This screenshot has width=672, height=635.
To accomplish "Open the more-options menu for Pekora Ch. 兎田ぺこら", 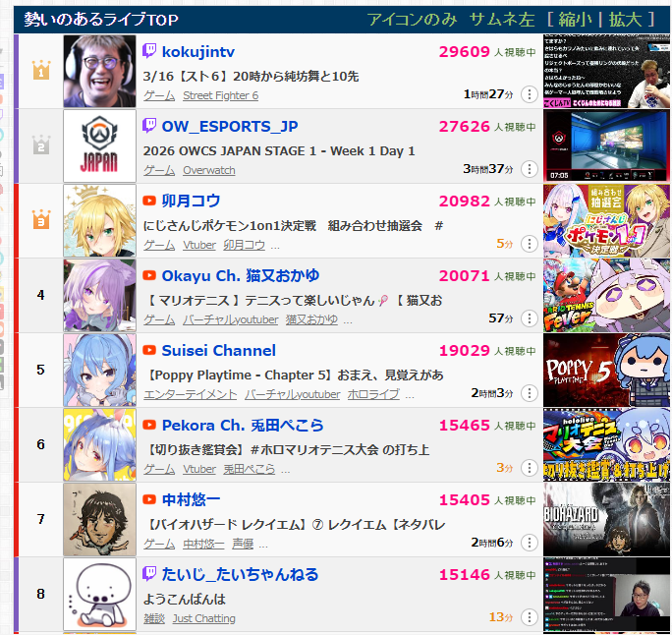I will (x=530, y=468).
